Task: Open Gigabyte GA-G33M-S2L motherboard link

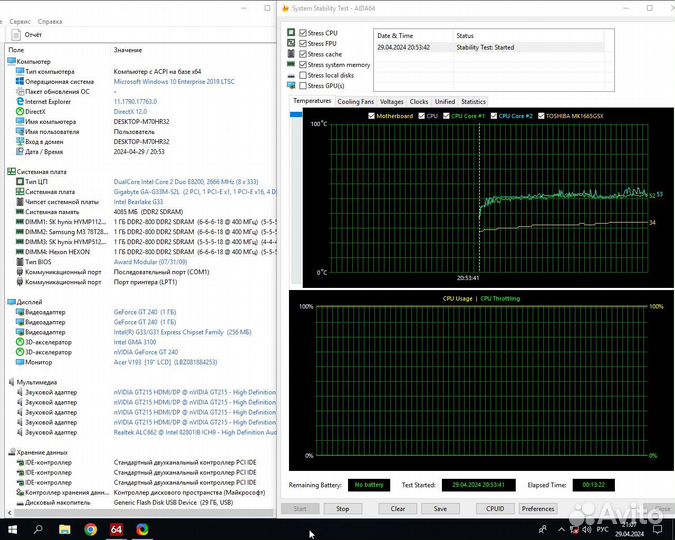Action: pos(195,192)
